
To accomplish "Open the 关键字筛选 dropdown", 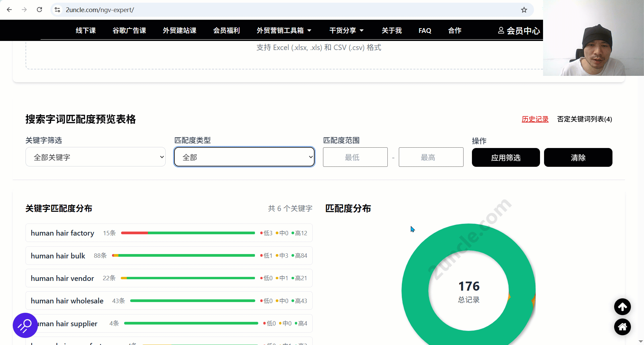I will click(96, 157).
